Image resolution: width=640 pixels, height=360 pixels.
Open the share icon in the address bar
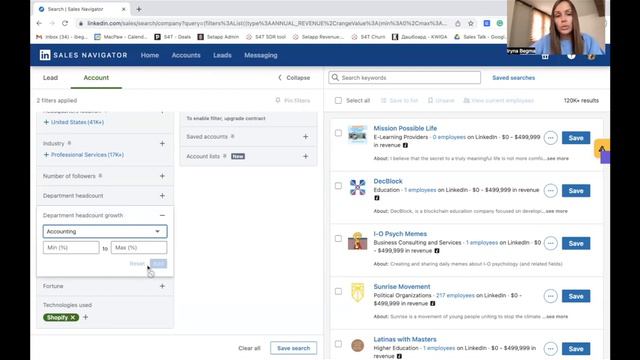pos(458,24)
